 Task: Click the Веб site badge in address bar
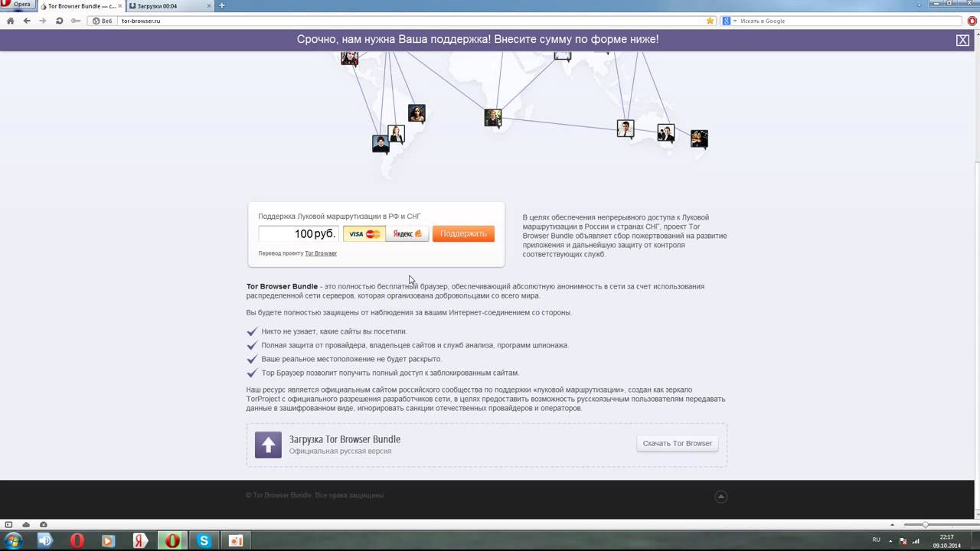click(x=103, y=21)
